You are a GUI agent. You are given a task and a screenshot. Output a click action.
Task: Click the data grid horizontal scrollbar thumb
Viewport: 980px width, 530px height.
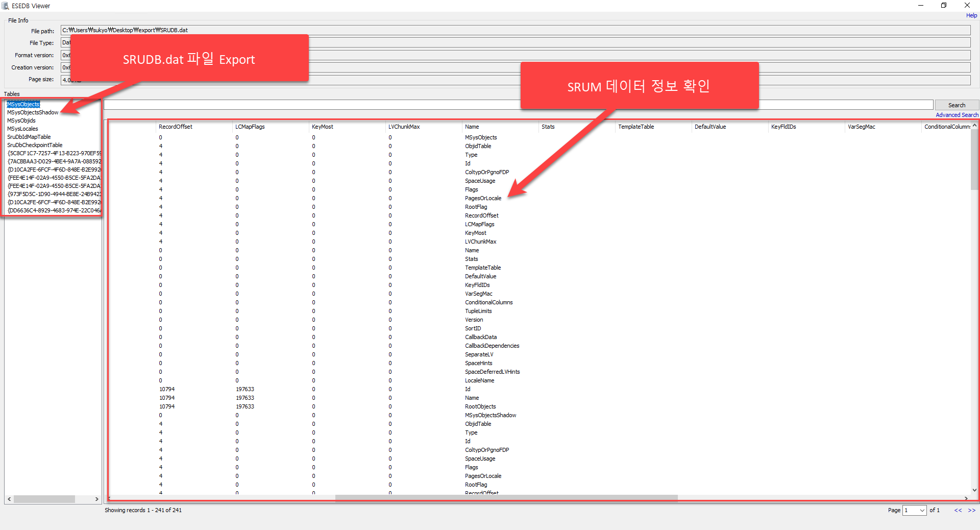(x=506, y=498)
